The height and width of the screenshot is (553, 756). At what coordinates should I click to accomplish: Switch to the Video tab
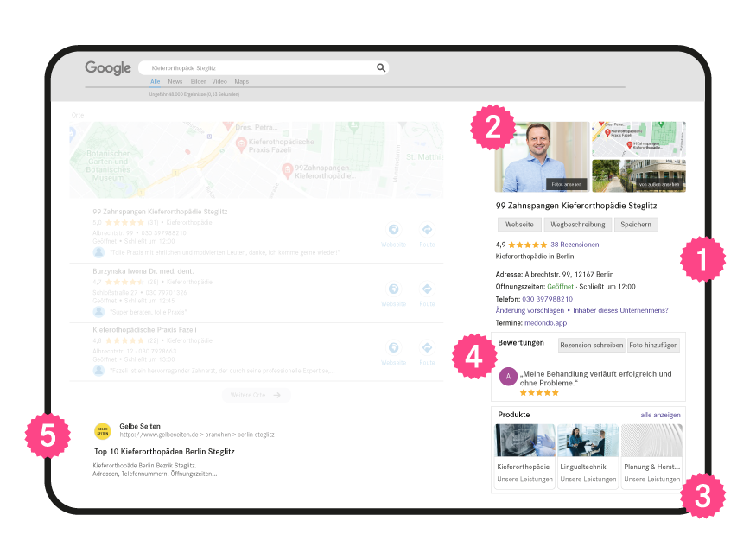click(x=219, y=81)
